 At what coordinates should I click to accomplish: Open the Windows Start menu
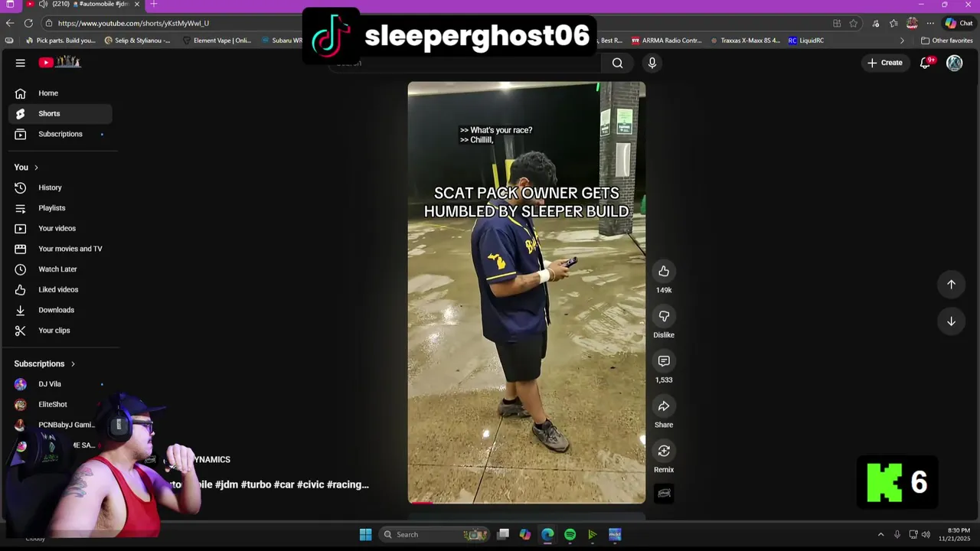point(365,534)
